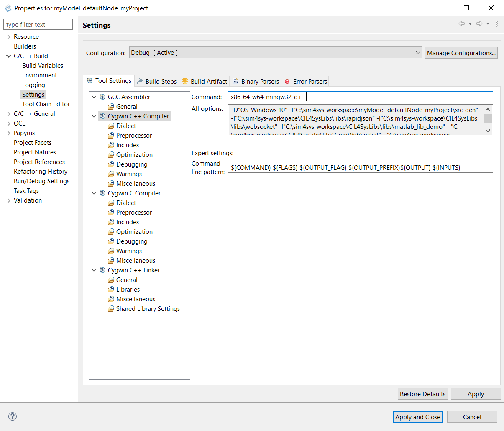This screenshot has height=431, width=504.
Task: Collapse the Cygwin C Compiler node
Action: point(94,193)
